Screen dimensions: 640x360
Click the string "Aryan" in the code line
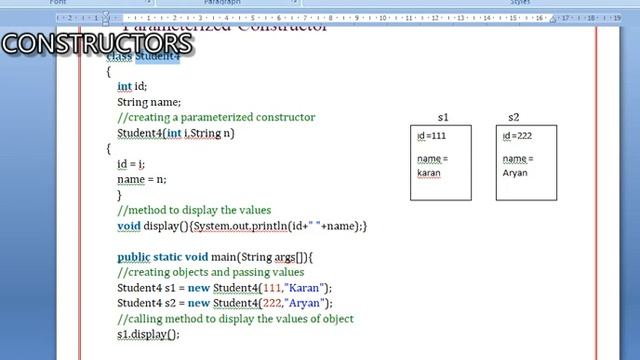pos(304,303)
